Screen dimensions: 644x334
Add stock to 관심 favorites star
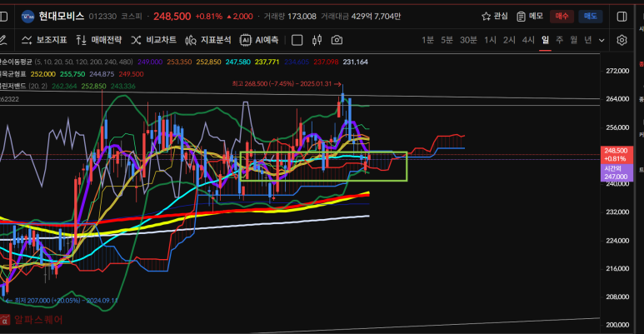coord(495,16)
